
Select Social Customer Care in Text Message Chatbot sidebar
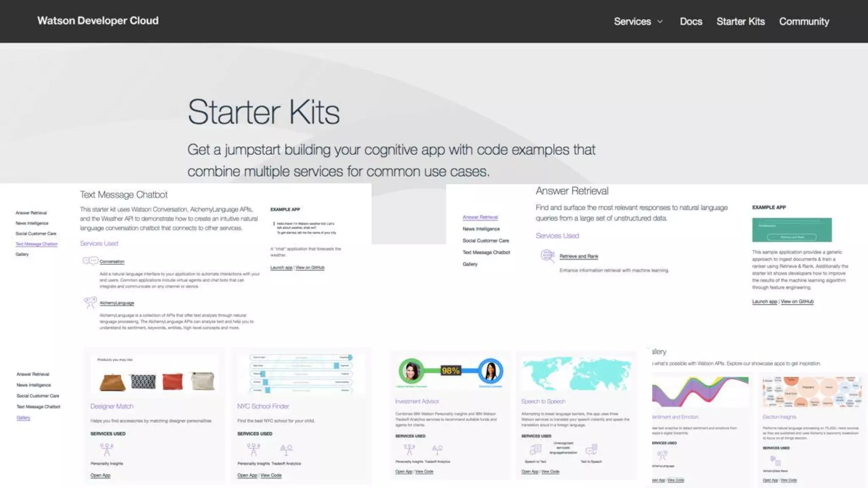click(x=36, y=234)
